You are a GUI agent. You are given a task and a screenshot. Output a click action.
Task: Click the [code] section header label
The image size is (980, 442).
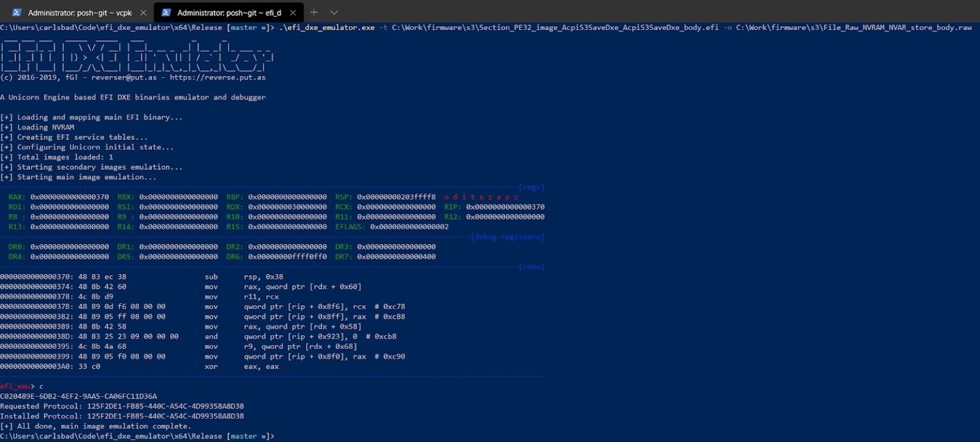531,266
